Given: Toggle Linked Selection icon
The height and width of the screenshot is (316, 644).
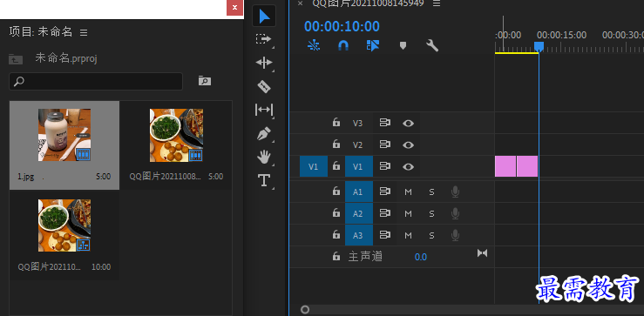Looking at the screenshot, I should [373, 45].
